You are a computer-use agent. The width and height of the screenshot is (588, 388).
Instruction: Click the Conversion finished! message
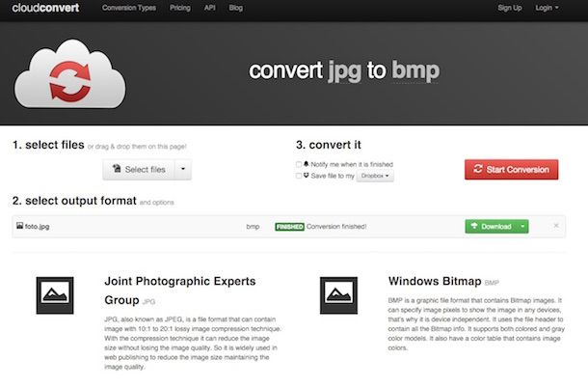pyautogui.click(x=336, y=227)
